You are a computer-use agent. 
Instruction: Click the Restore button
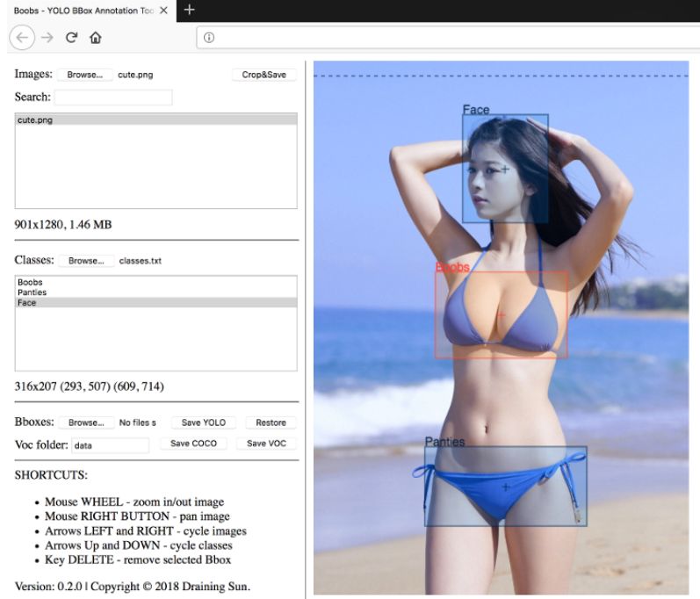tap(271, 422)
